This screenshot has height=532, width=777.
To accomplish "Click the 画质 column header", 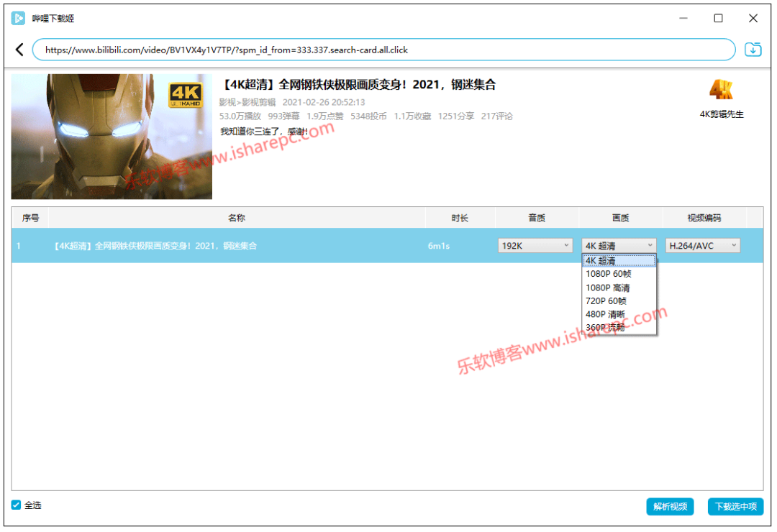I will click(x=620, y=218).
